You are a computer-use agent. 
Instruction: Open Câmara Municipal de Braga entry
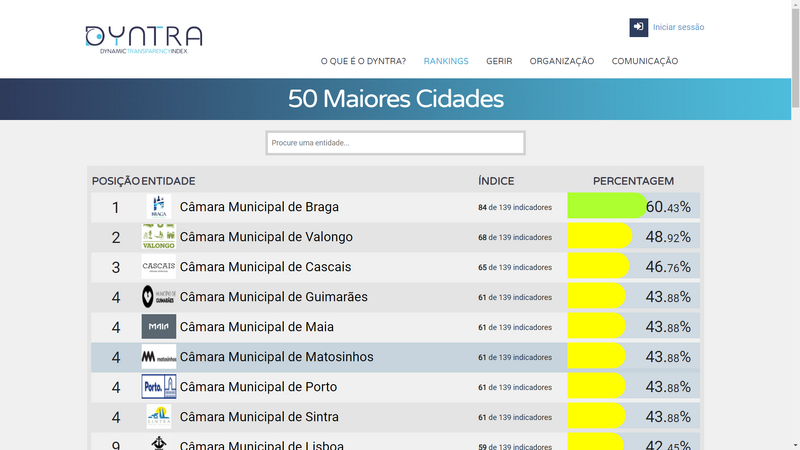click(259, 207)
